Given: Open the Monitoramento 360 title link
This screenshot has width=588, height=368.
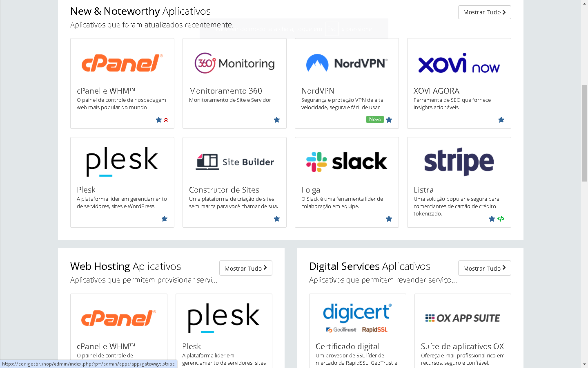Looking at the screenshot, I should 225,91.
